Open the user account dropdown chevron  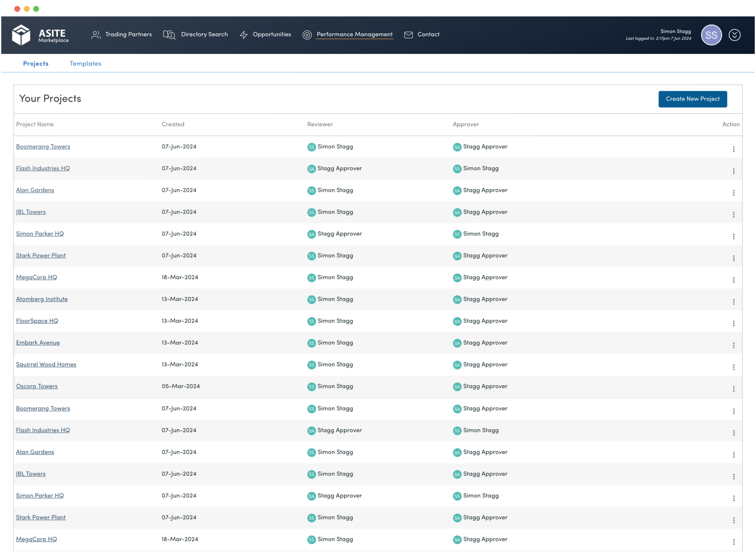(x=735, y=35)
